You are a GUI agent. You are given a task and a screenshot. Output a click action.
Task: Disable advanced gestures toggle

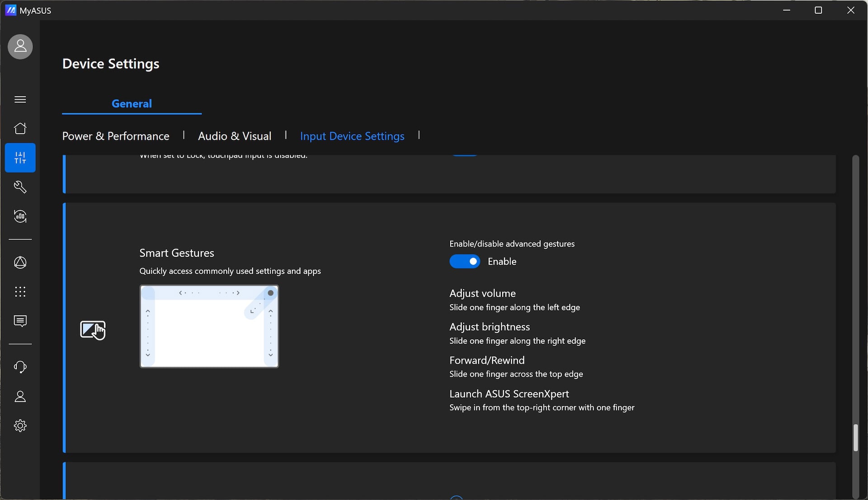pos(465,261)
